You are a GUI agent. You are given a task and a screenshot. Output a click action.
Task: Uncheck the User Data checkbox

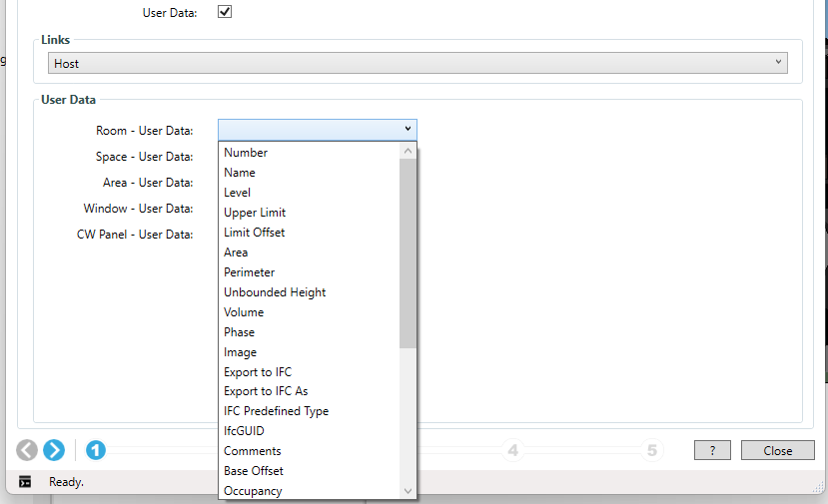click(225, 12)
